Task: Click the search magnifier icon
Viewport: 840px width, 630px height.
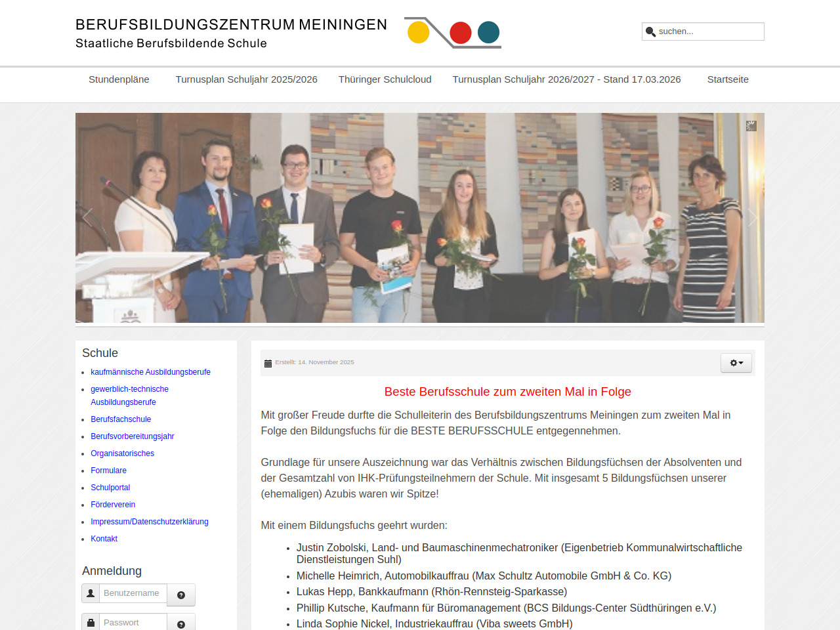Action: (x=650, y=31)
